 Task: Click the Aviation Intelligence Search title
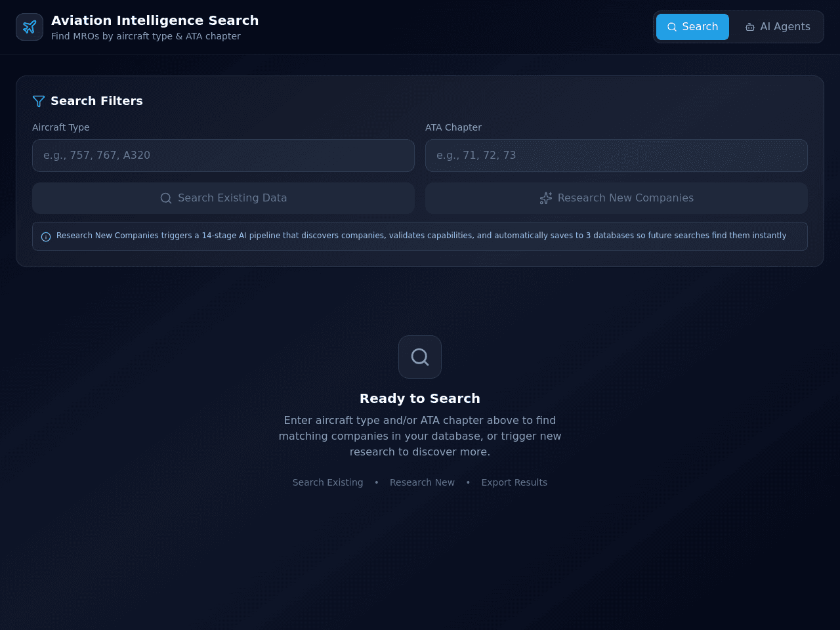(x=155, y=20)
